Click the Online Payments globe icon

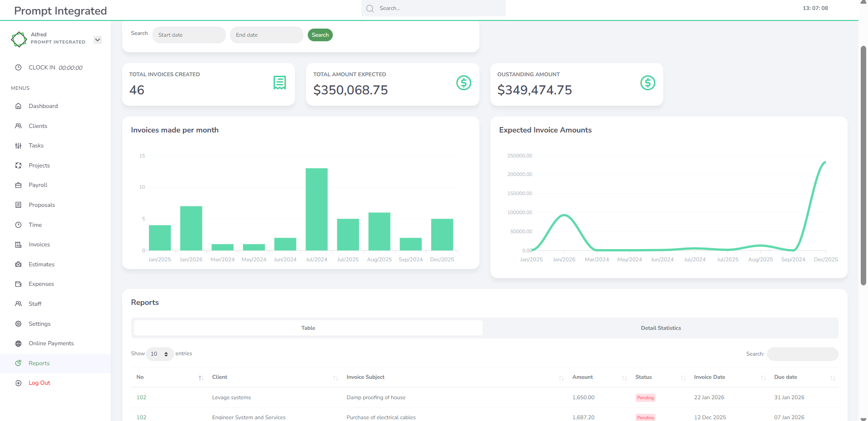point(18,343)
